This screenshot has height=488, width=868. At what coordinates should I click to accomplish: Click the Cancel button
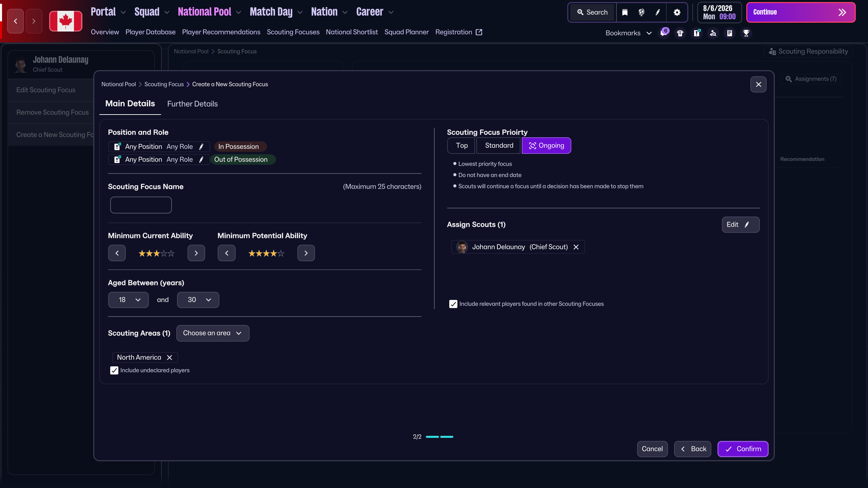tap(652, 449)
